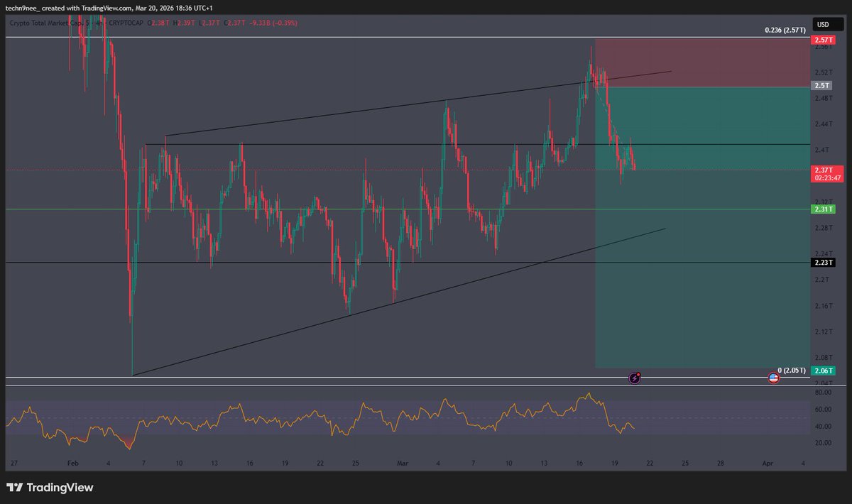This screenshot has width=852, height=504.
Task: Click the 2.12T price scale value
Action: 823,332
